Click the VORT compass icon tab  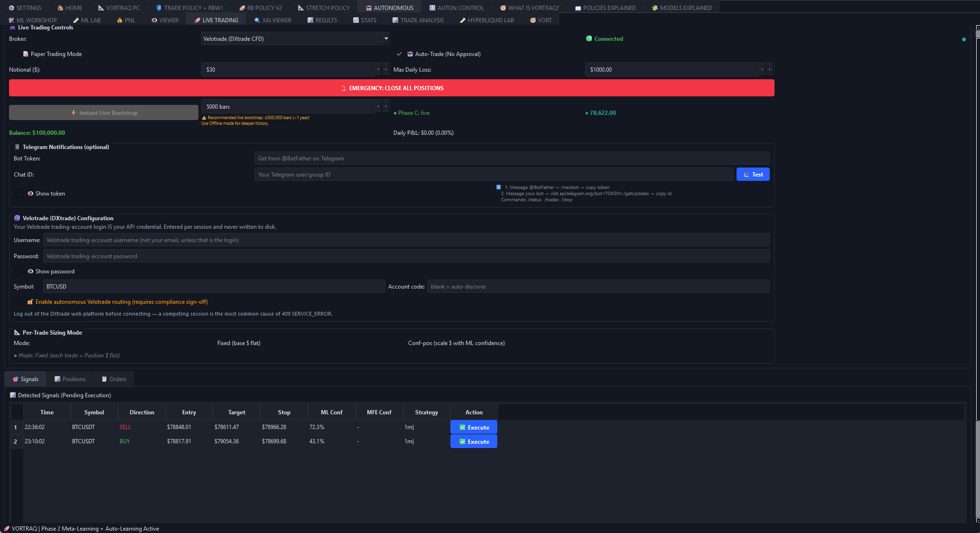[x=541, y=20]
